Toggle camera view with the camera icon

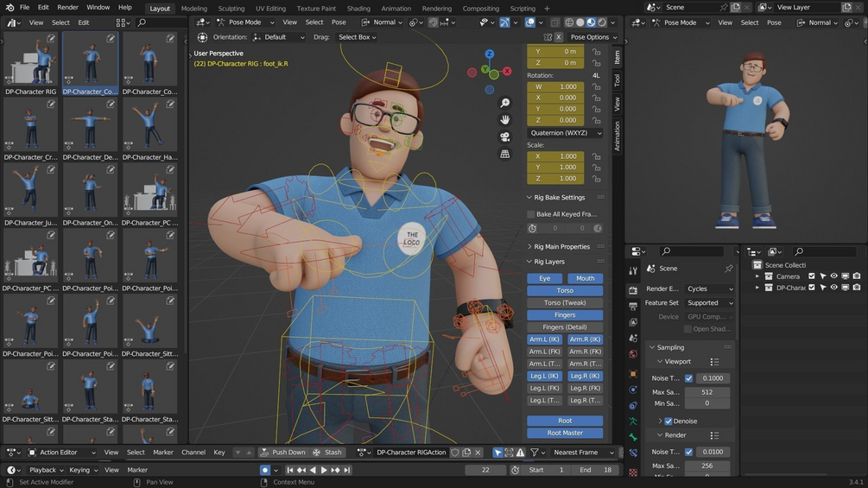tap(505, 137)
